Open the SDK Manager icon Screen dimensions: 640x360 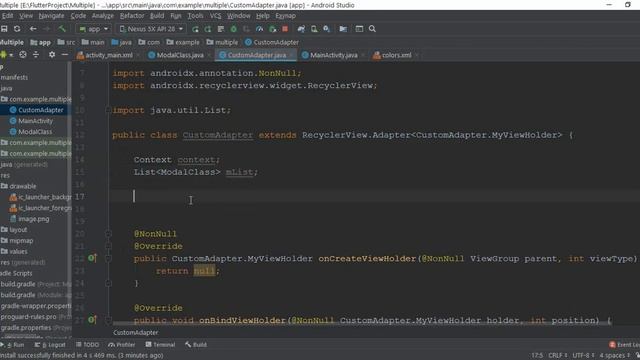(x=327, y=29)
